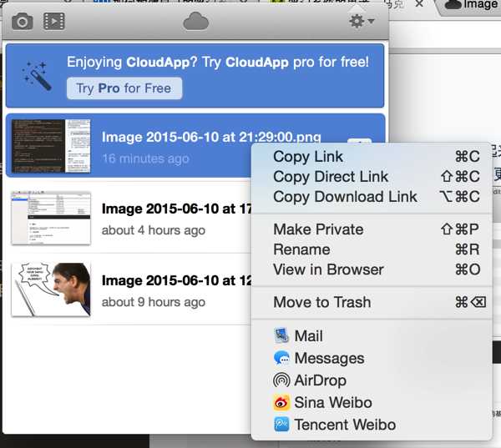Share via AirDrop menu entry
Screen dimensions: 501x448
[x=372, y=380]
